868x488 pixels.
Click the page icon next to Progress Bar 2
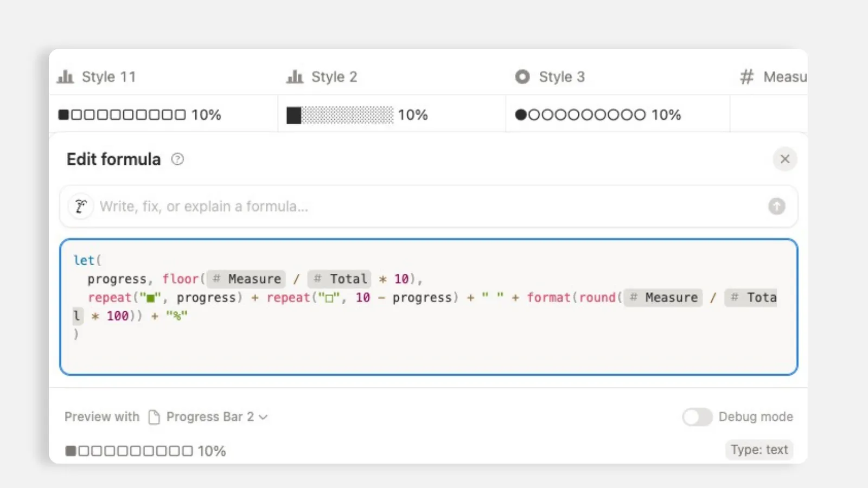(154, 416)
